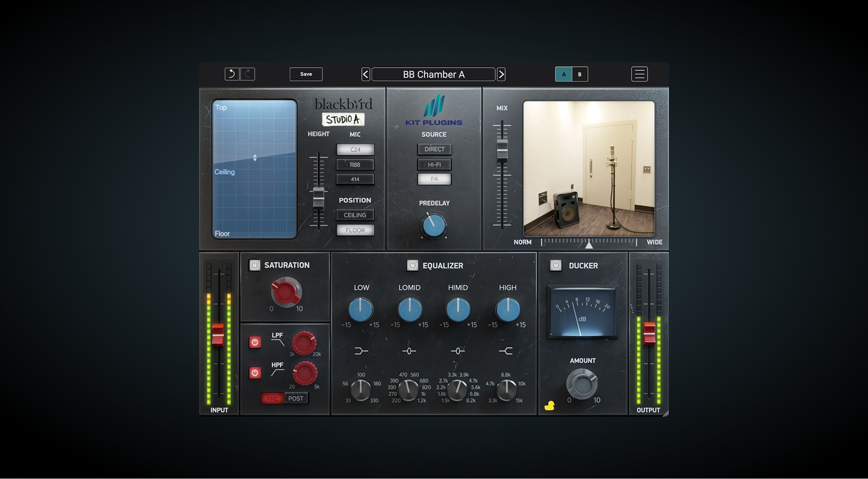Image resolution: width=868 pixels, height=479 pixels.
Task: Click the blackbird Studio A logo
Action: click(x=344, y=112)
